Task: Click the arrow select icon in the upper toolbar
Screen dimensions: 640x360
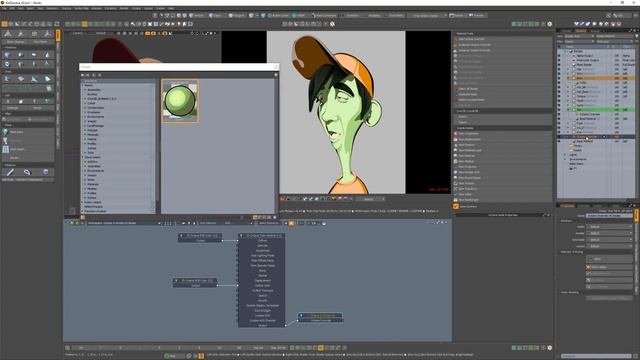Action: coord(132,24)
